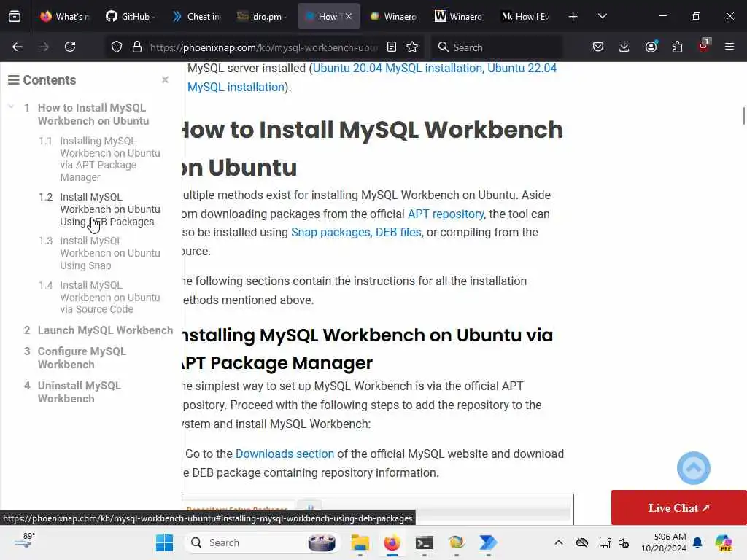Open the blue arrow app on taskbar

coord(488,542)
